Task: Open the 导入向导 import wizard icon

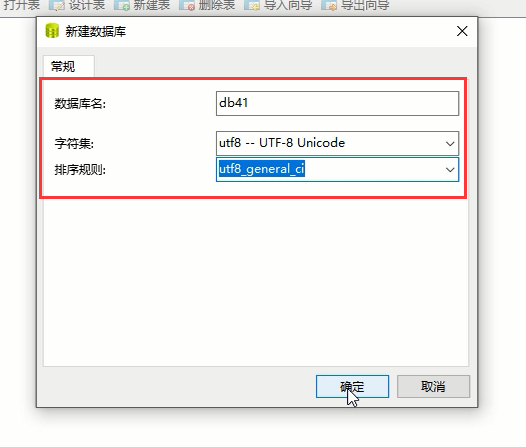Action: [x=252, y=5]
